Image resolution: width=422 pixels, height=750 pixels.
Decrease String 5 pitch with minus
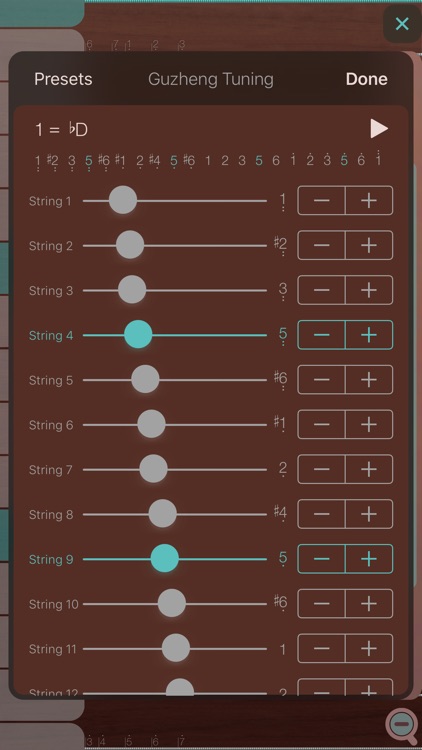322,380
